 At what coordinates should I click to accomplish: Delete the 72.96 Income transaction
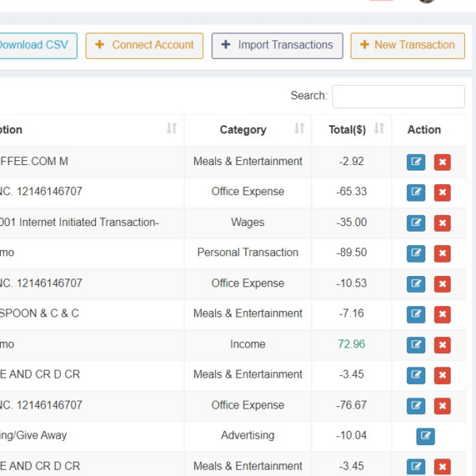click(x=443, y=345)
